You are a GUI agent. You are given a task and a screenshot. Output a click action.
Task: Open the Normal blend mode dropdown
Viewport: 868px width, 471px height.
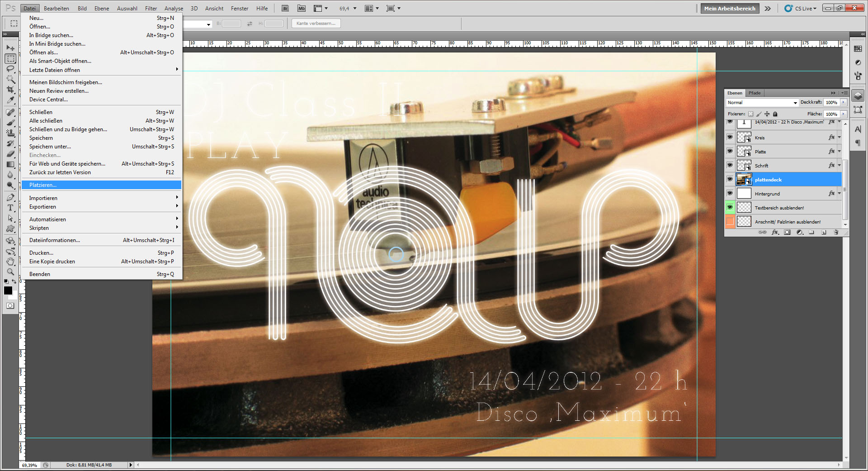point(762,103)
